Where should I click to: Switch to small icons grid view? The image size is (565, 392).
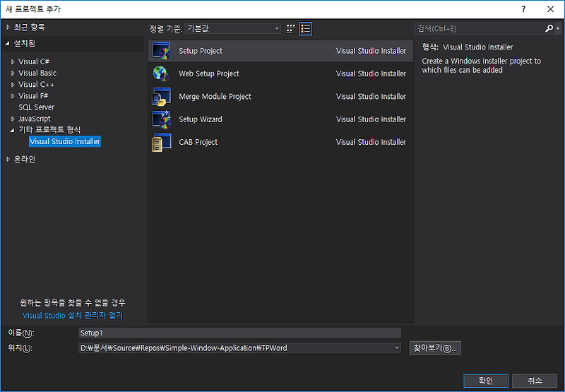[x=290, y=29]
